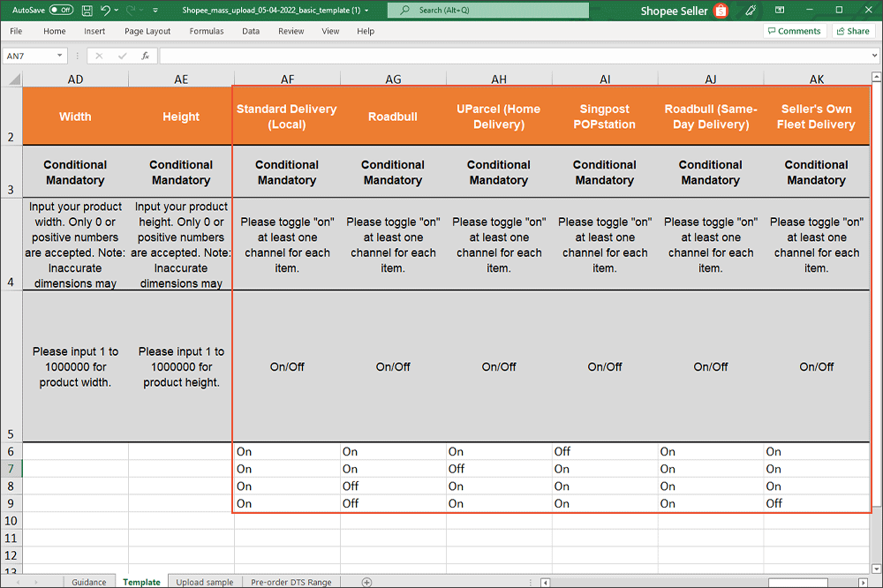This screenshot has width=883, height=588.
Task: Open the Name Box dropdown
Action: (x=60, y=55)
